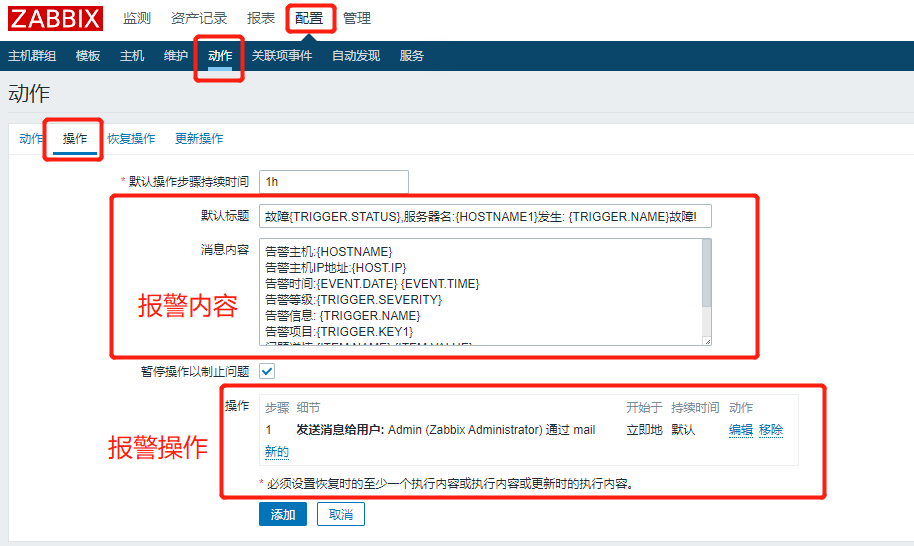Click the 告警主机:{HOSTNAME} line in message

coord(329,252)
